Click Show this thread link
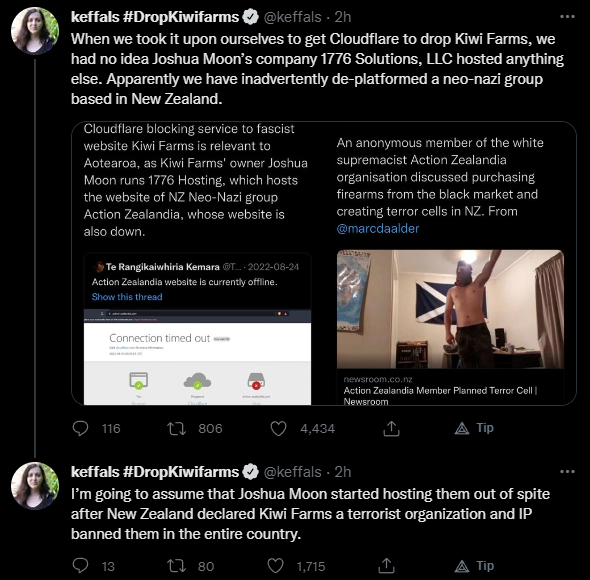This screenshot has height=580, width=590. click(127, 297)
